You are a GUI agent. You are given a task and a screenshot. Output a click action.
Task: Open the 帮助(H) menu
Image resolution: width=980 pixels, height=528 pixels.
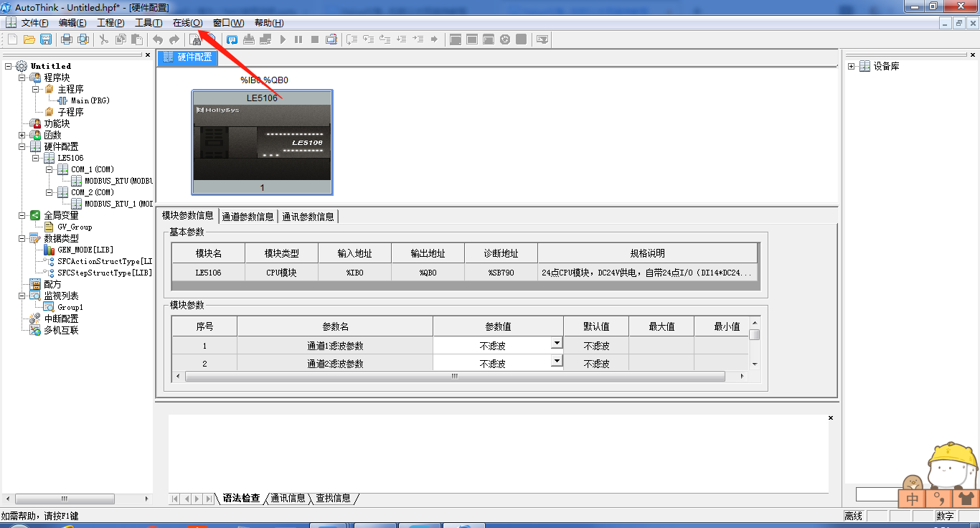click(269, 23)
